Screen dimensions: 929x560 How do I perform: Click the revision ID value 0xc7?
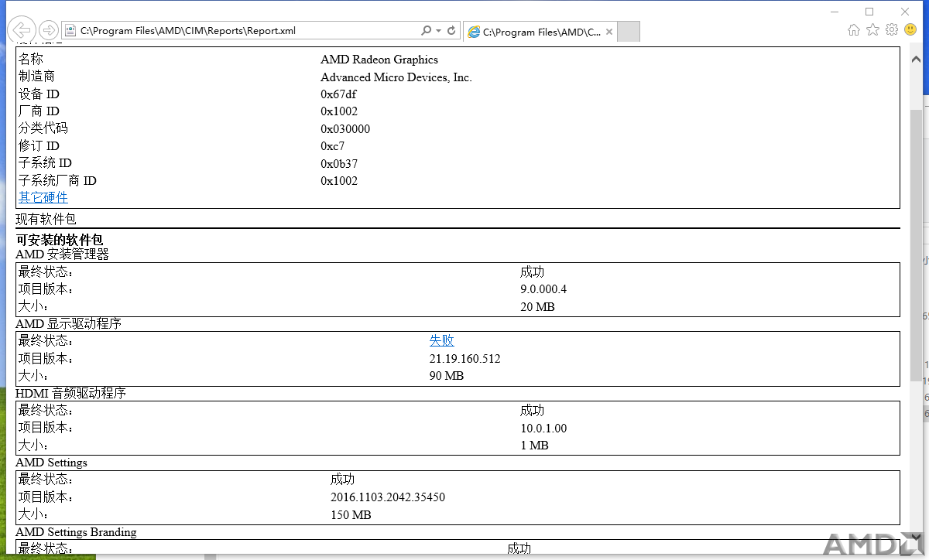coord(333,146)
